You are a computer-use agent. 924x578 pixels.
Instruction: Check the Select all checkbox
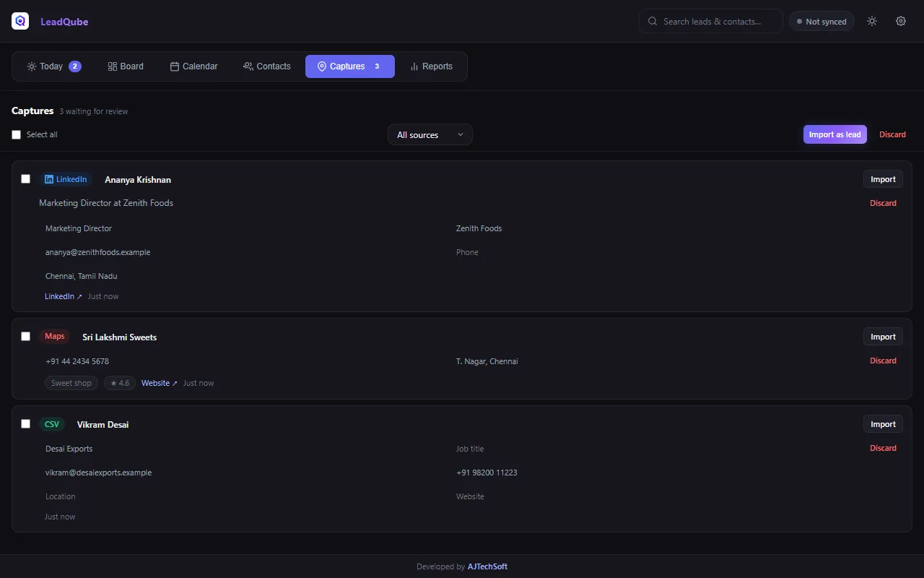click(x=17, y=135)
